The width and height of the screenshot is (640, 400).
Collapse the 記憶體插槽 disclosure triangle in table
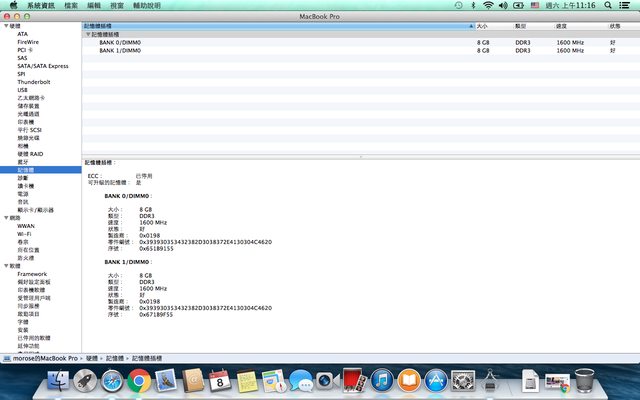(87, 34)
